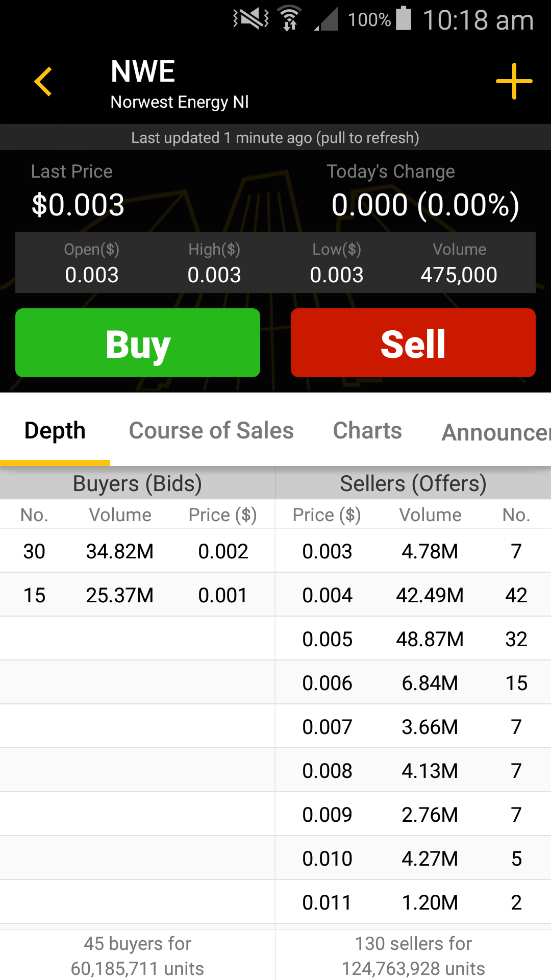Tap the Sellers (Offers) header
The image size is (551, 980).
413,483
